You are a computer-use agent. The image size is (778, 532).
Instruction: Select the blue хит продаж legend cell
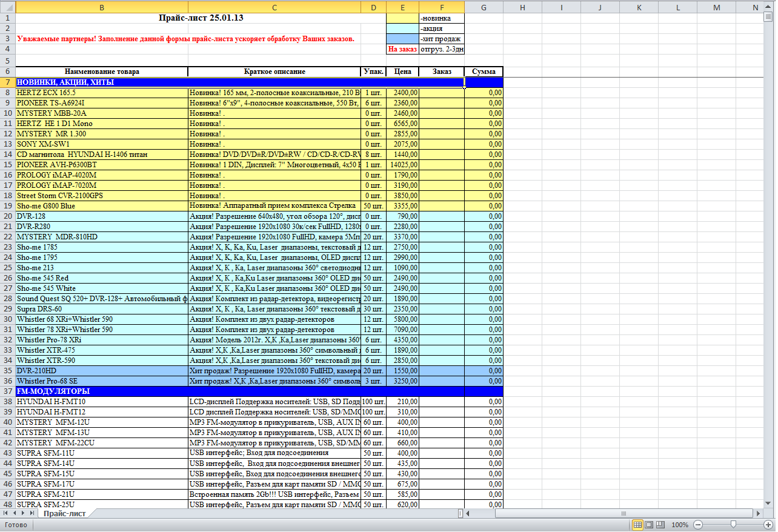tap(402, 39)
